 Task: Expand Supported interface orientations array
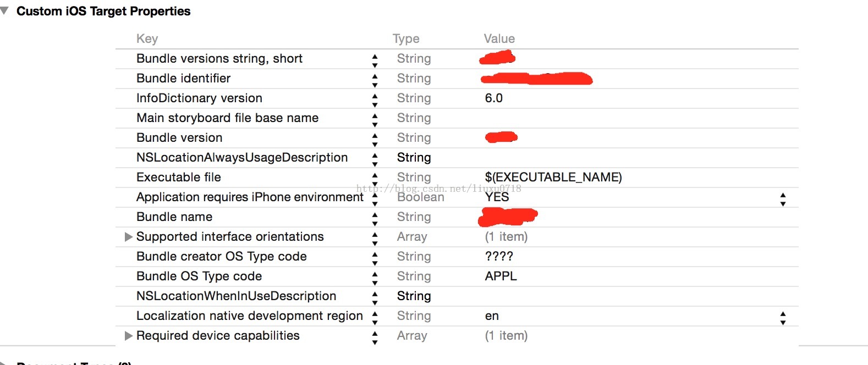(x=129, y=237)
